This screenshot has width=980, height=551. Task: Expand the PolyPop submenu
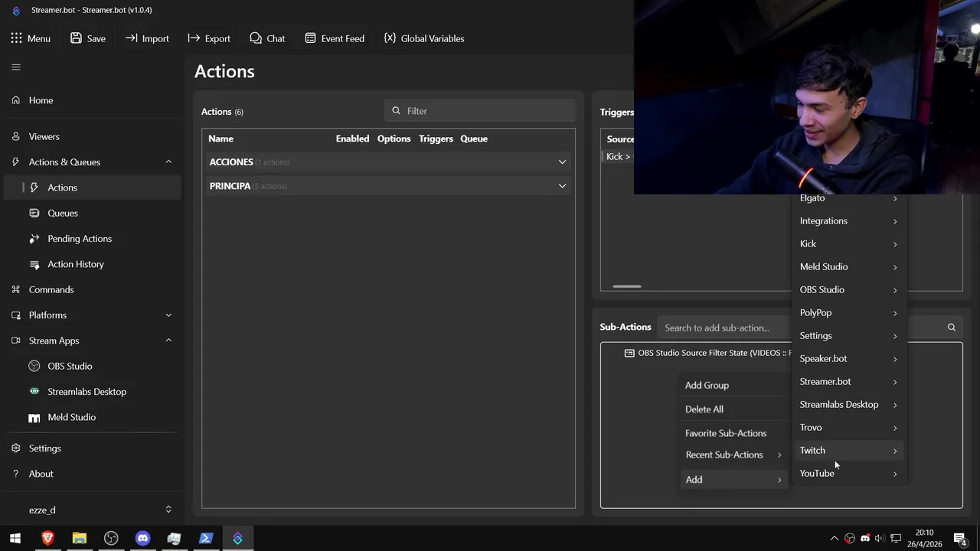coord(848,312)
